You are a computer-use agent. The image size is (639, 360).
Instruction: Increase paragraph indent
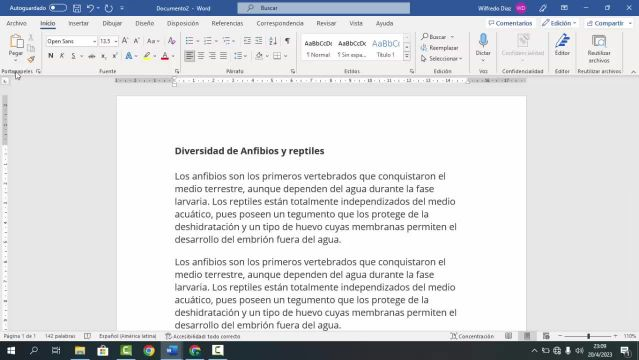(259, 41)
